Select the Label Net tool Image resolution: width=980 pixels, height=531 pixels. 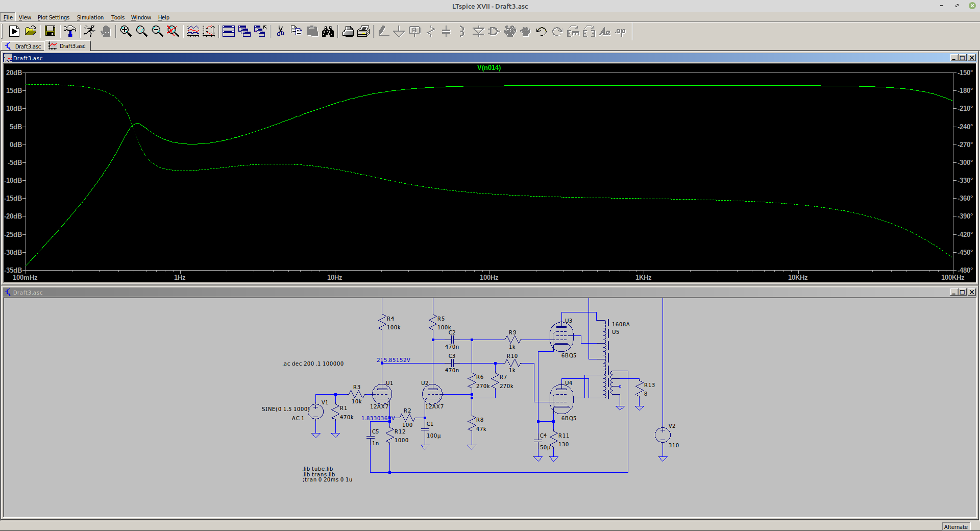[x=415, y=32]
